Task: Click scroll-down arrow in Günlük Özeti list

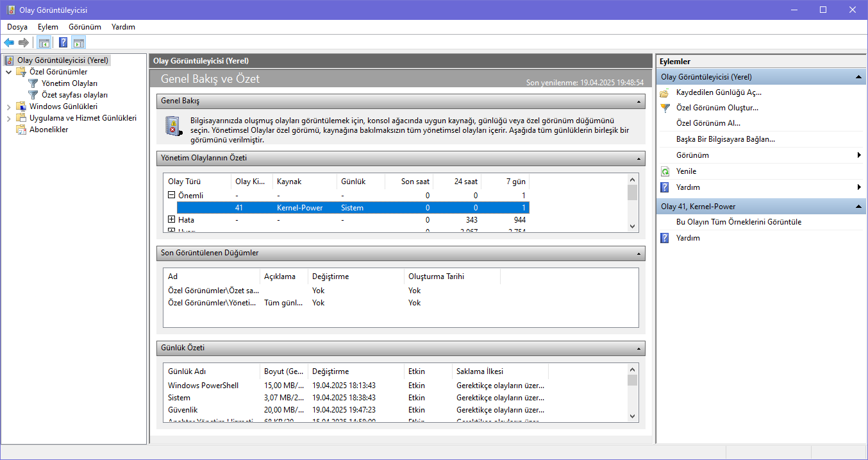Action: tap(632, 416)
